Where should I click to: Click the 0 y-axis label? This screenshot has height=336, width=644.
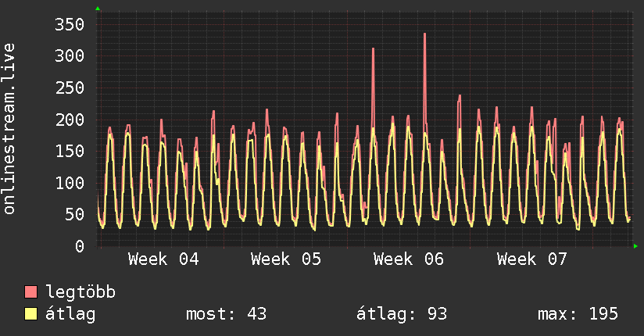pyautogui.click(x=80, y=246)
